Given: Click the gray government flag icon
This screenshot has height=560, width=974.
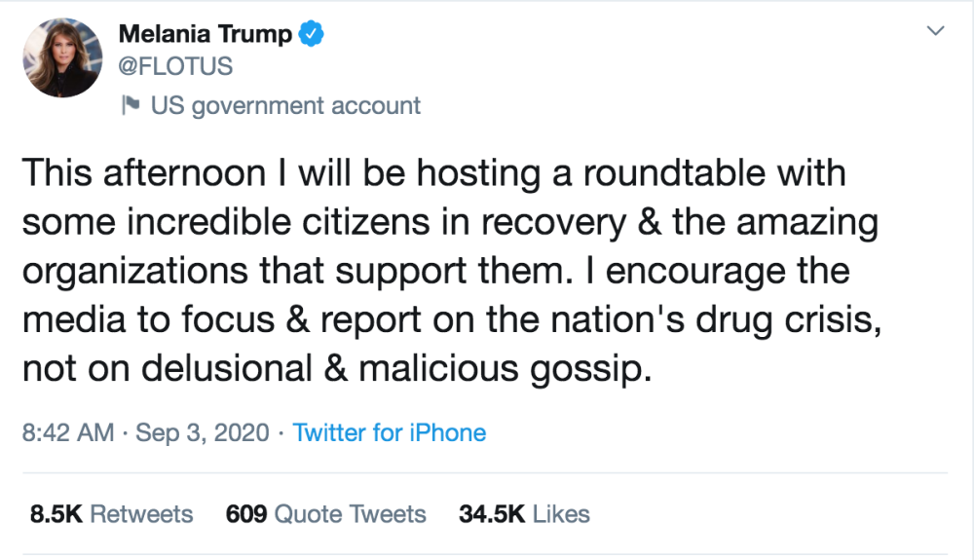Looking at the screenshot, I should pos(131,104).
